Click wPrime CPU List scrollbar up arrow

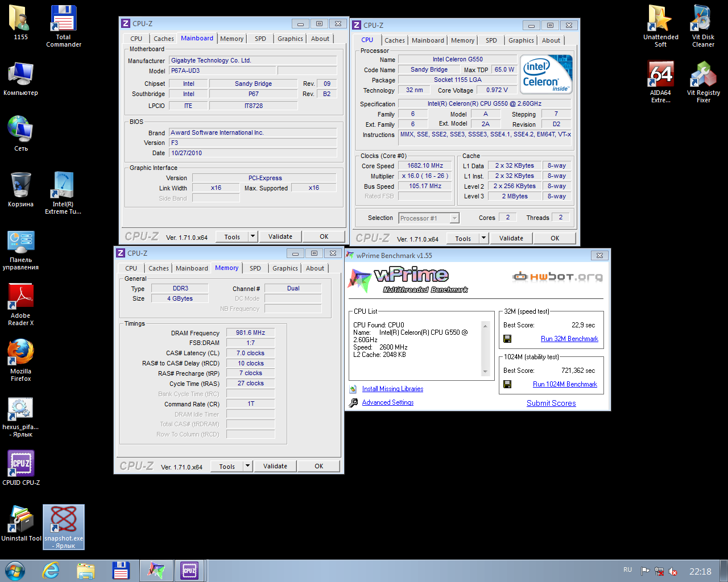[485, 326]
